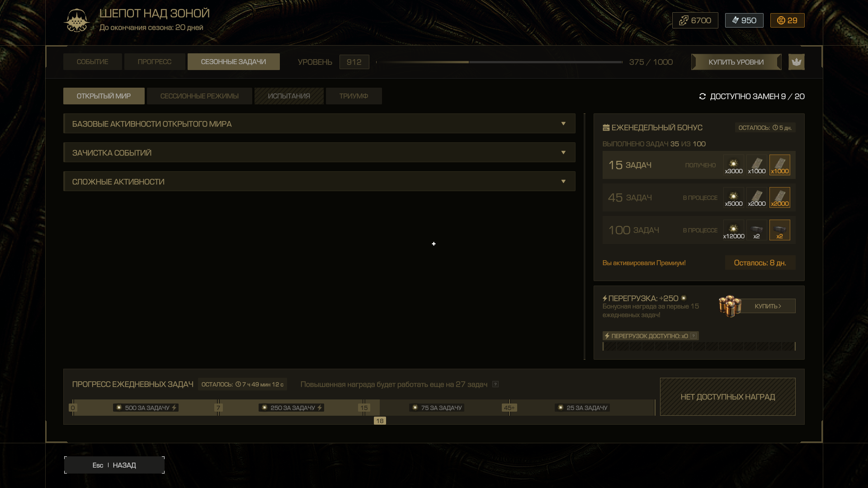868x488 pixels.
Task: Open the premium crown icon button
Action: click(x=796, y=62)
